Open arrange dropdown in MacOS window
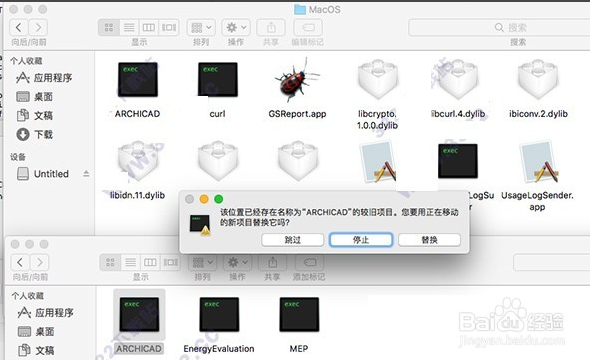Viewport: 590px width, 360px height. [x=201, y=27]
